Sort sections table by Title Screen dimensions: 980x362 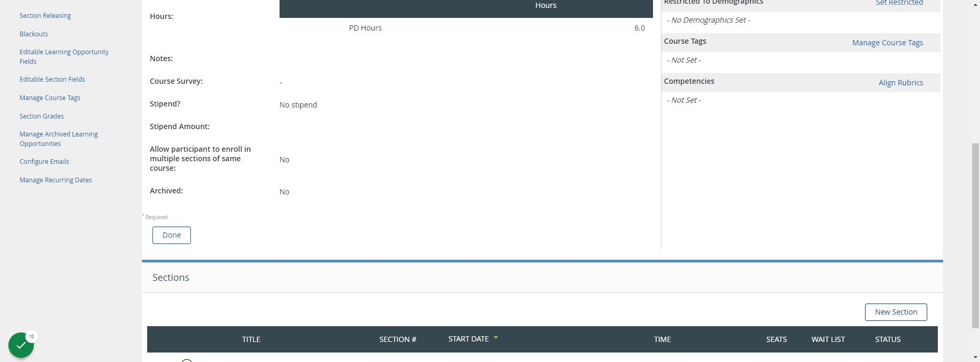[251, 339]
